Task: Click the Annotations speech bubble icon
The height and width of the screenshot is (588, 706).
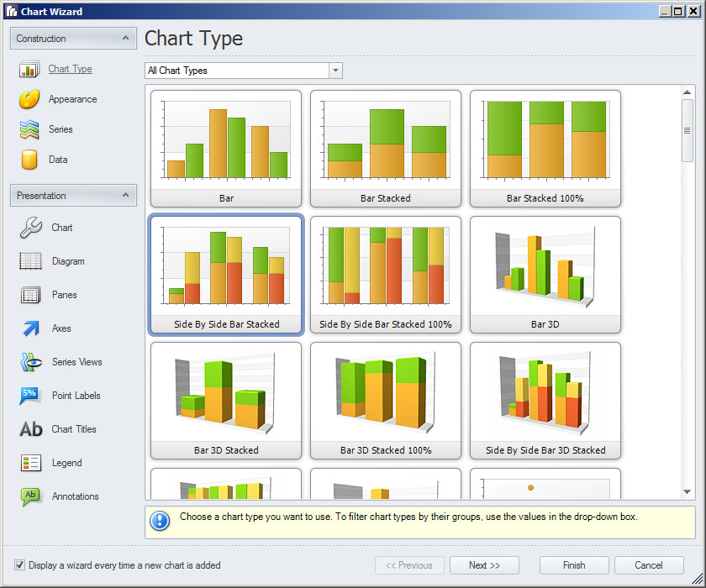Action: [x=30, y=496]
